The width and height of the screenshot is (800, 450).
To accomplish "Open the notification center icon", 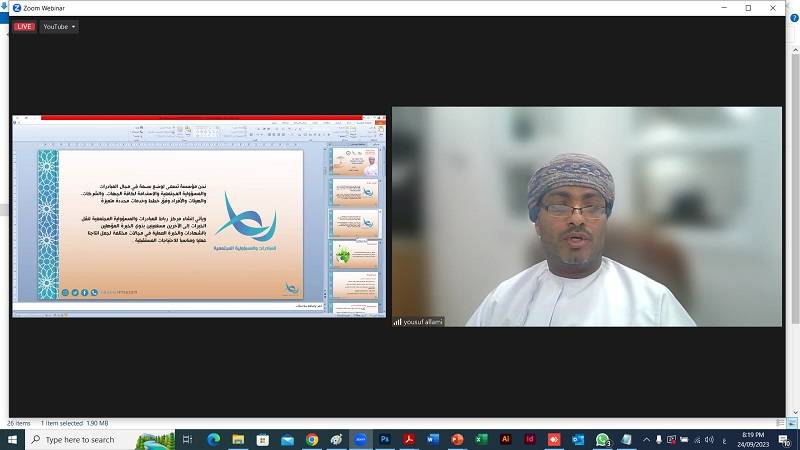I will tap(786, 439).
